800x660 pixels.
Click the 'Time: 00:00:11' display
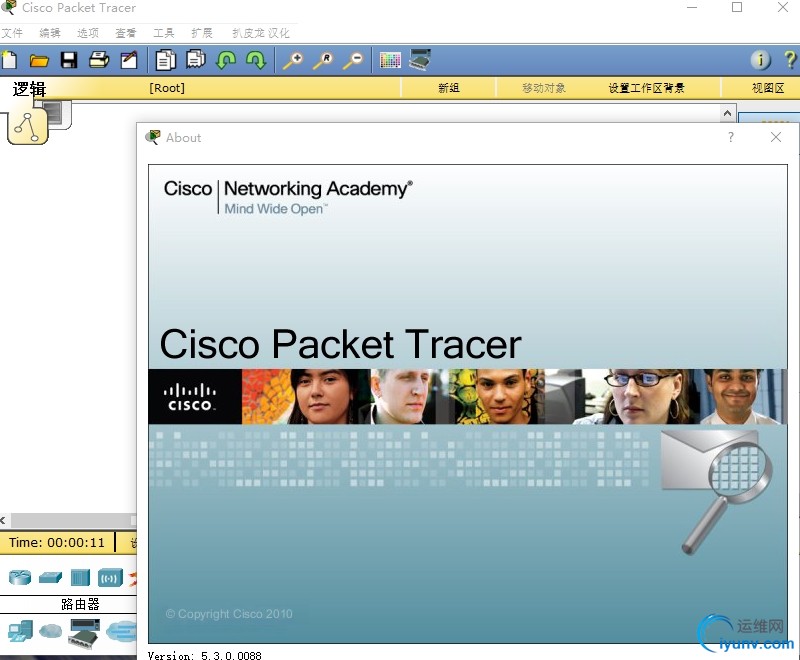pyautogui.click(x=57, y=542)
